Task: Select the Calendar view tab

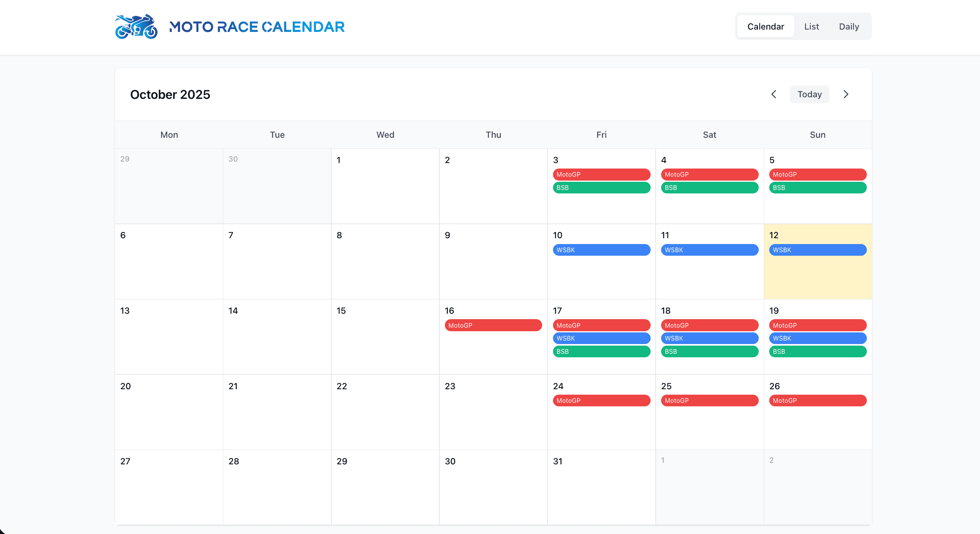Action: (765, 26)
